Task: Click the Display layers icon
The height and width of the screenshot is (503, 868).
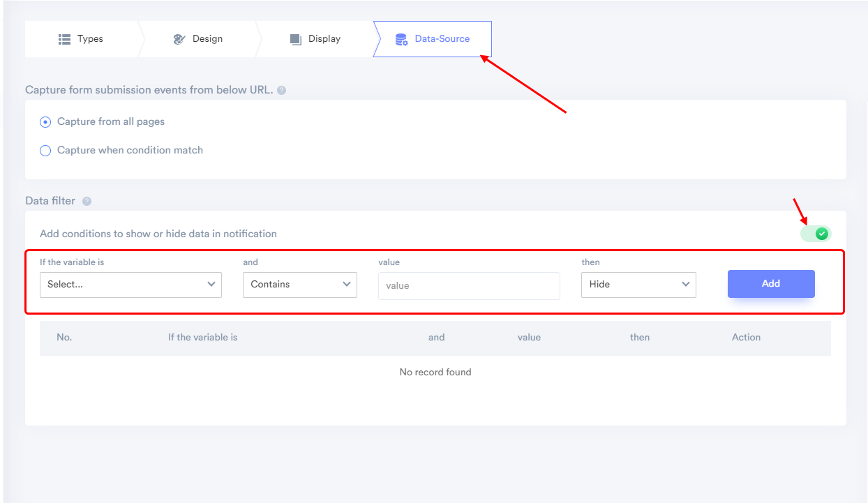Action: [296, 39]
